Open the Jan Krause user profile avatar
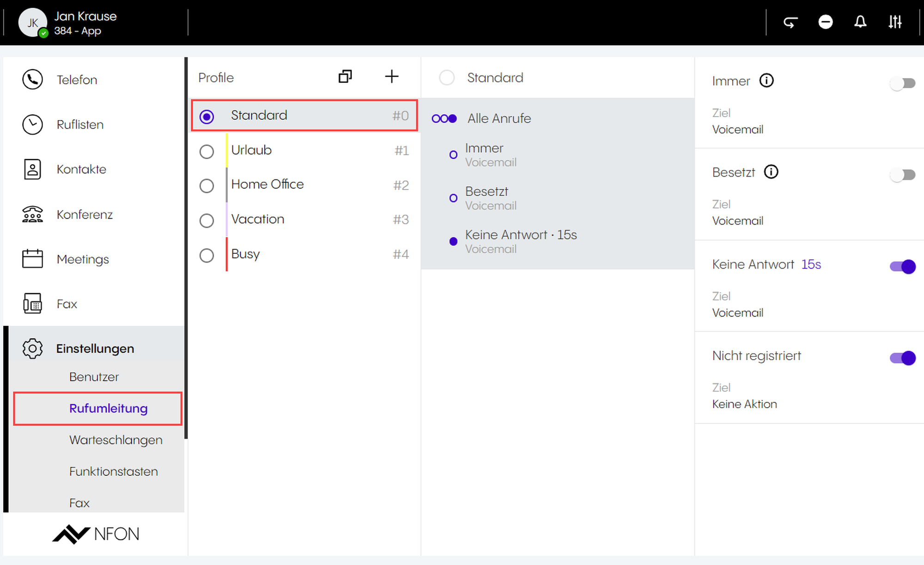Image resolution: width=924 pixels, height=565 pixels. (x=32, y=22)
